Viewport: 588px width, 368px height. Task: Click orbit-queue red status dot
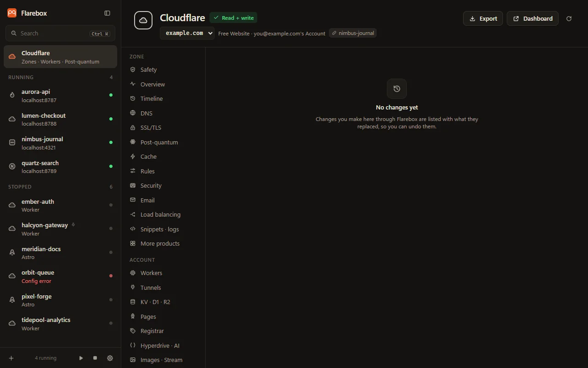point(111,276)
